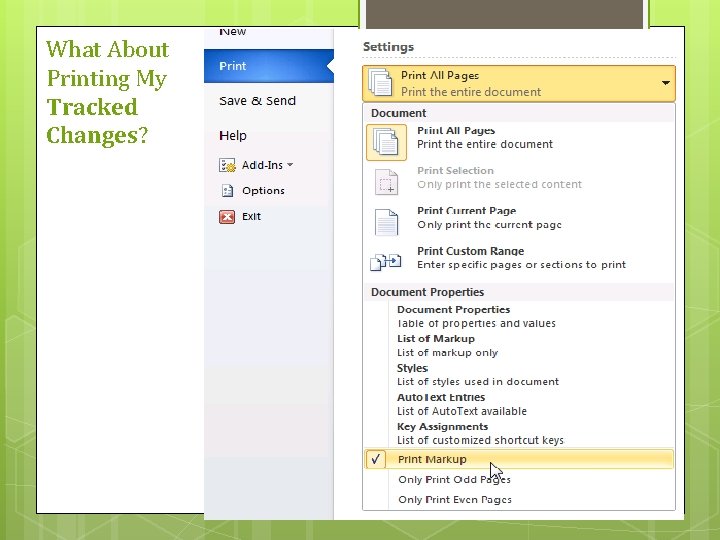This screenshot has height=540, width=720.
Task: Click the Print All Pages dropdown header icon
Action: tap(380, 83)
